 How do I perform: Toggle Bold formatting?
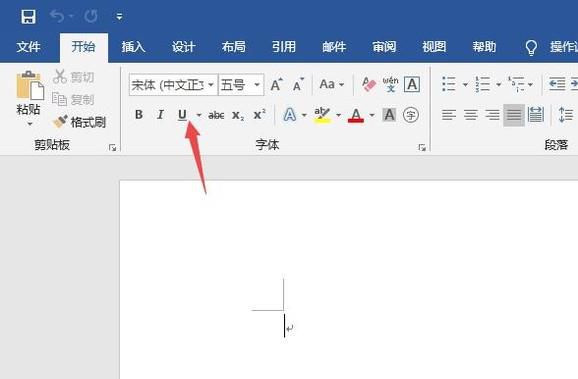[139, 115]
